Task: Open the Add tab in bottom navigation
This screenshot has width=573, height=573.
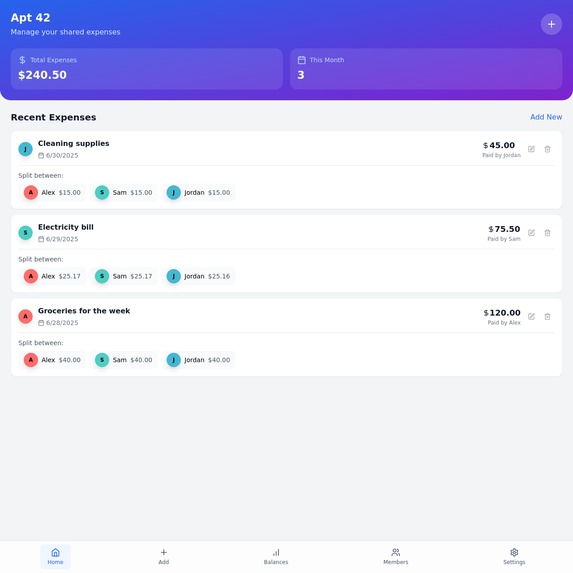Action: (x=164, y=557)
